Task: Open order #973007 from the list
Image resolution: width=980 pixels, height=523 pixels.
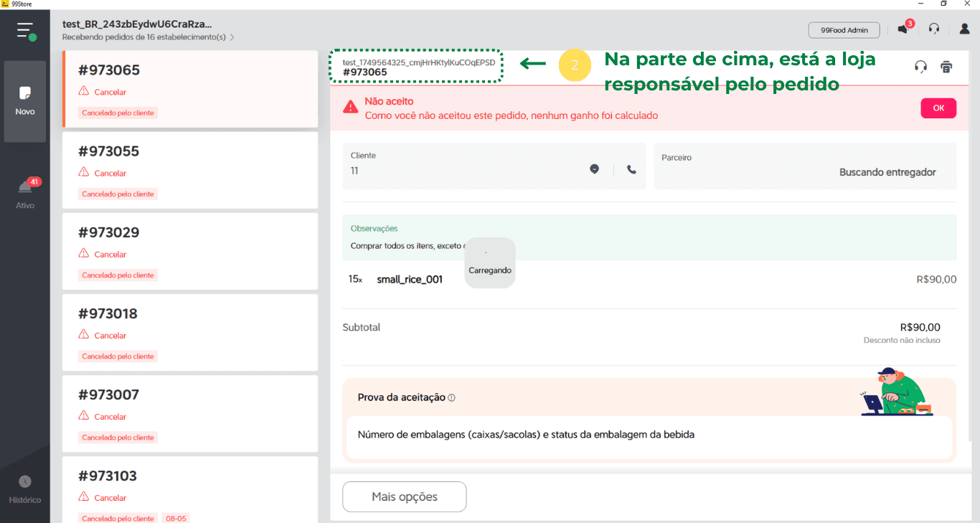Action: pos(190,413)
